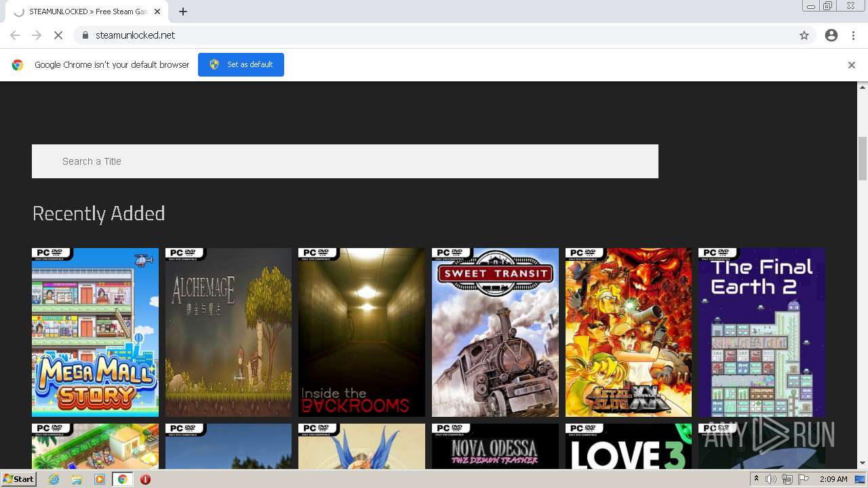
Task: Open the volume control in the tray
Action: [771, 479]
